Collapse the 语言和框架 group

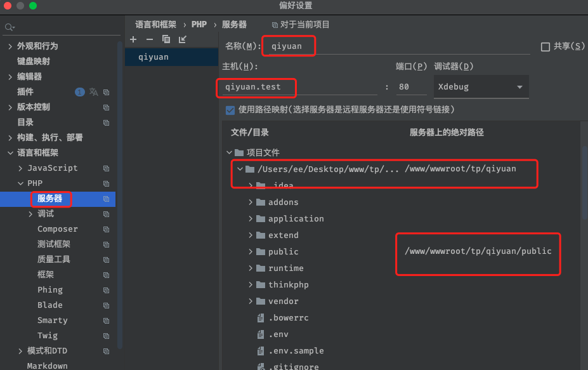click(x=10, y=153)
